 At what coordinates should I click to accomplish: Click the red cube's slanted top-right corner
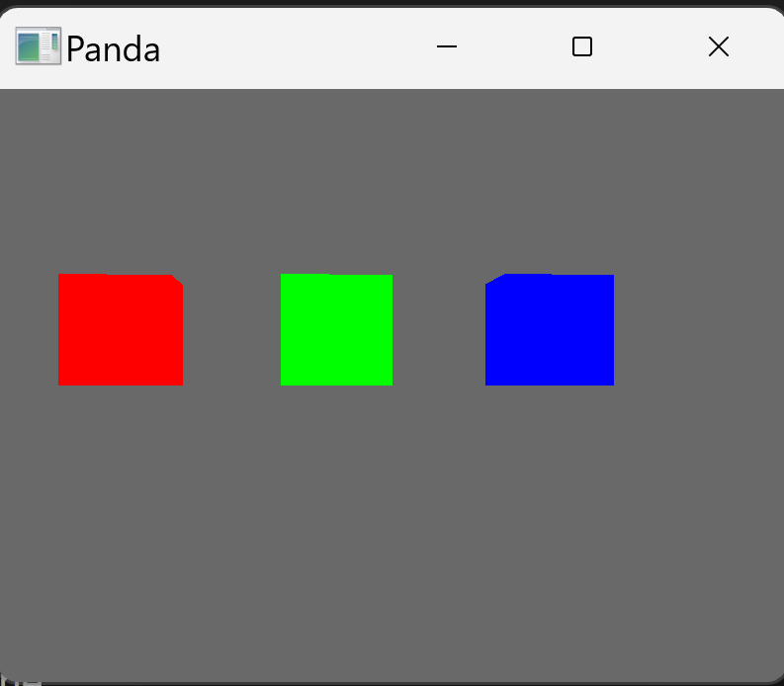coord(176,282)
